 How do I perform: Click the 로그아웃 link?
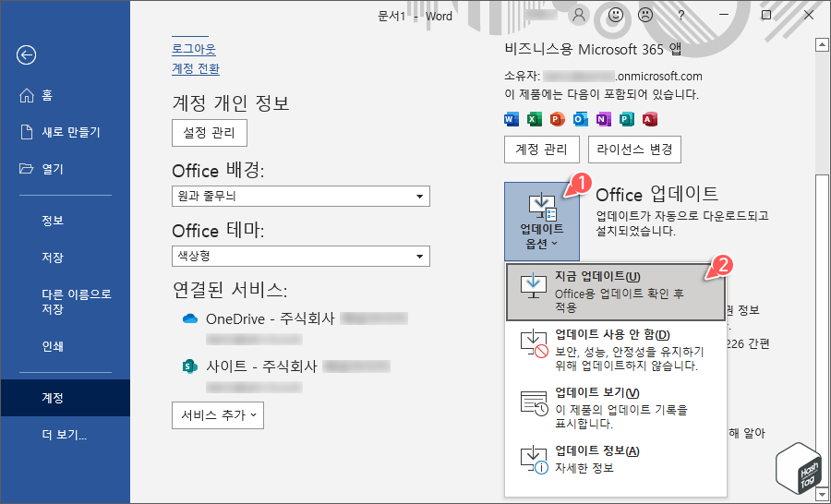(194, 49)
